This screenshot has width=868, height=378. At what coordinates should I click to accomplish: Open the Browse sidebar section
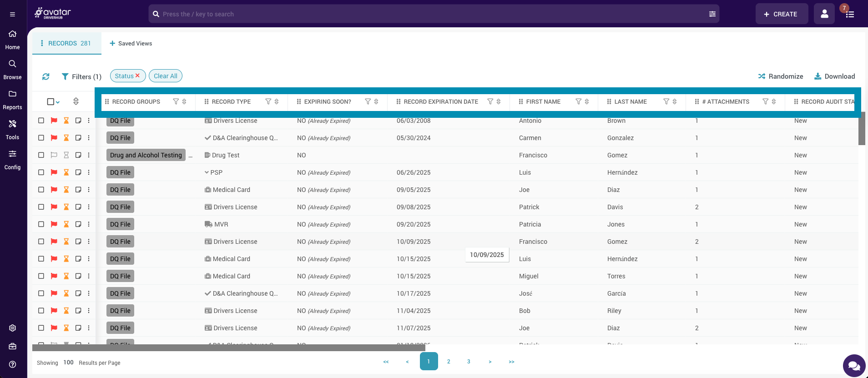pos(12,69)
